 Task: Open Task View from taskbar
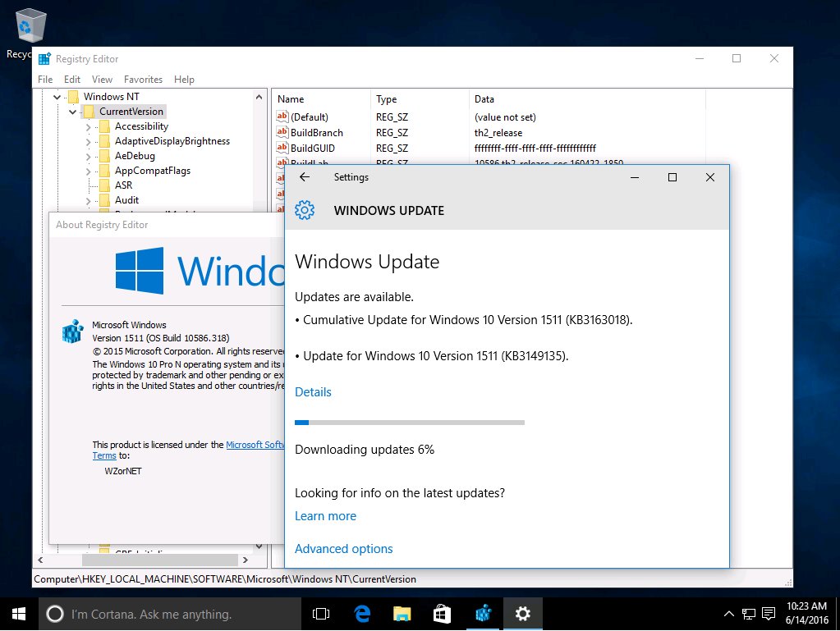pos(321,614)
